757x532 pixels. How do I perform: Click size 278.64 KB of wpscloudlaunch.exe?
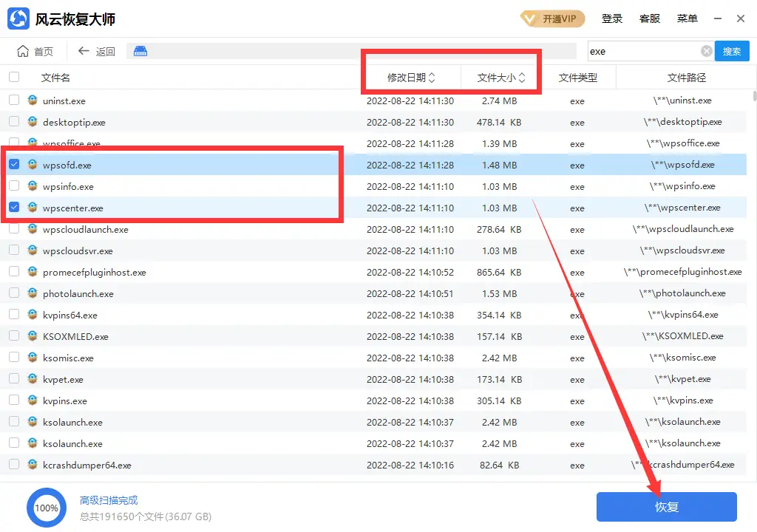(x=499, y=229)
